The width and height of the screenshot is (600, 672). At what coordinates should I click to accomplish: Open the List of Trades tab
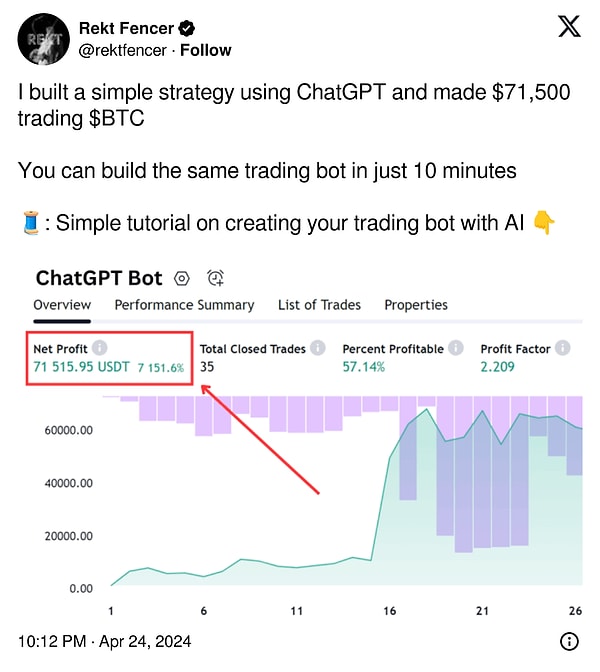319,305
